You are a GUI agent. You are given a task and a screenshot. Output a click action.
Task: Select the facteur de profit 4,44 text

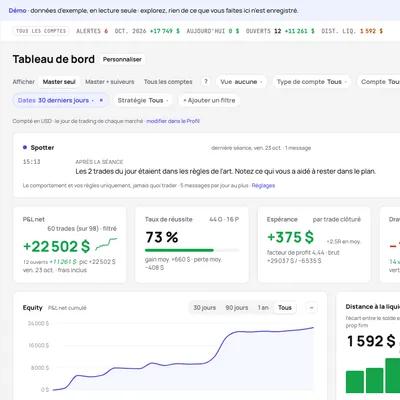click(x=296, y=253)
